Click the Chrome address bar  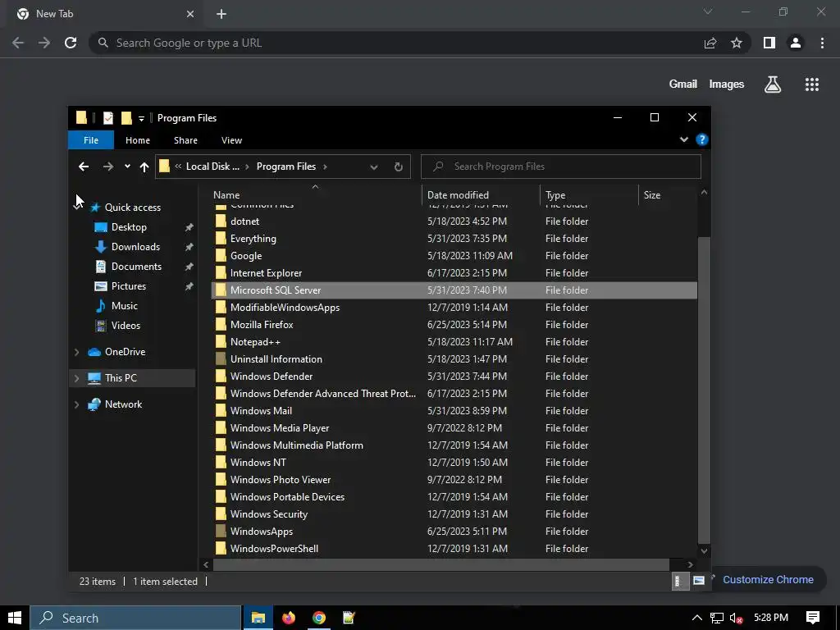[x=397, y=43]
